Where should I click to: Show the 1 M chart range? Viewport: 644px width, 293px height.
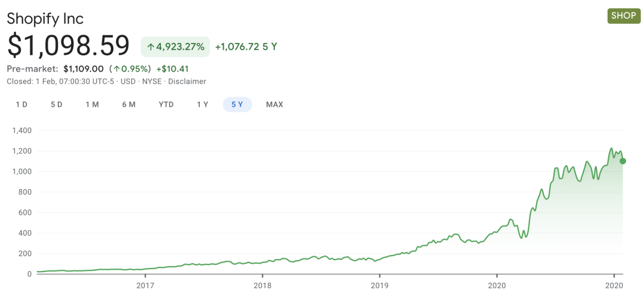click(x=92, y=104)
